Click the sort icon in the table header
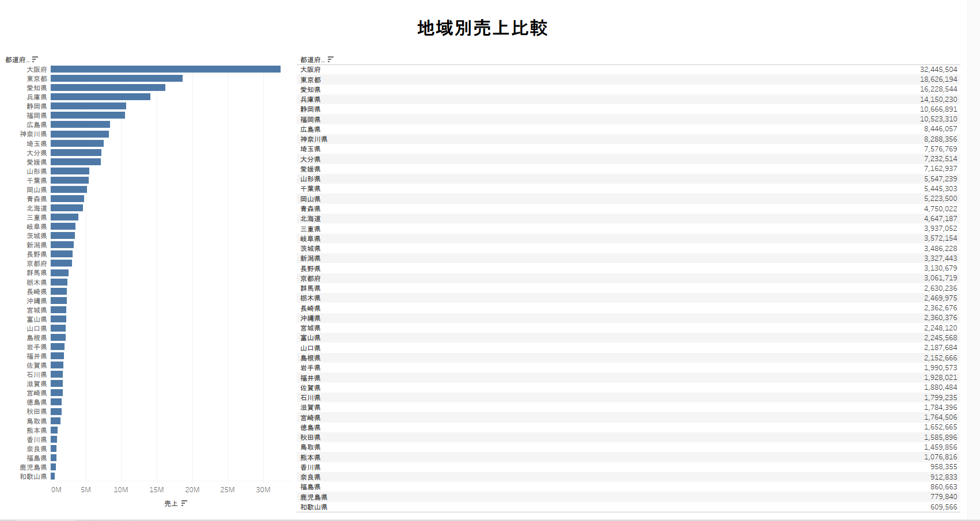This screenshot has width=980, height=521. coord(330,59)
